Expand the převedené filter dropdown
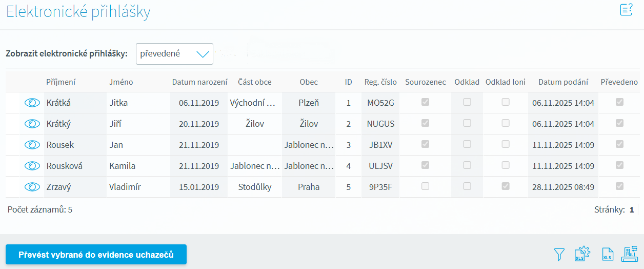 (174, 54)
